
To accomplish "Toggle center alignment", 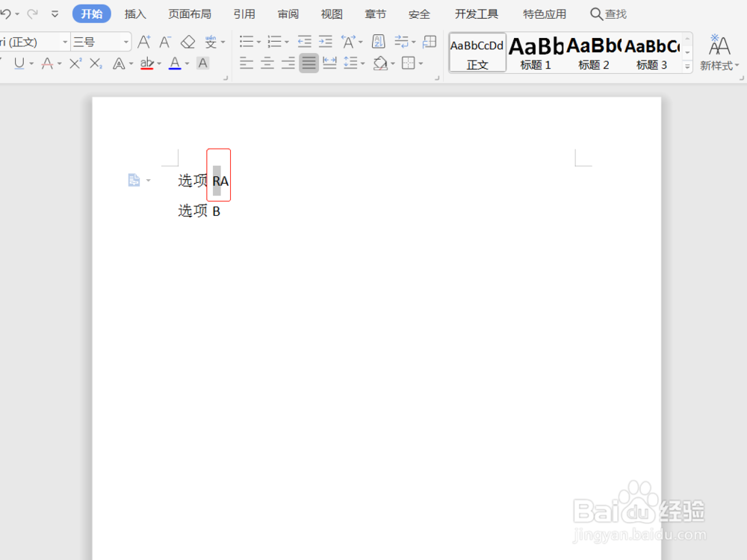I will (x=267, y=63).
